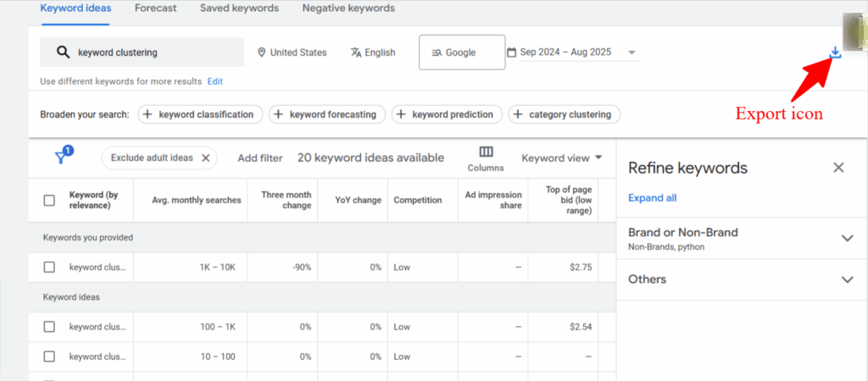The height and width of the screenshot is (381, 868).
Task: Open the Keyword view dropdown
Action: (x=562, y=157)
